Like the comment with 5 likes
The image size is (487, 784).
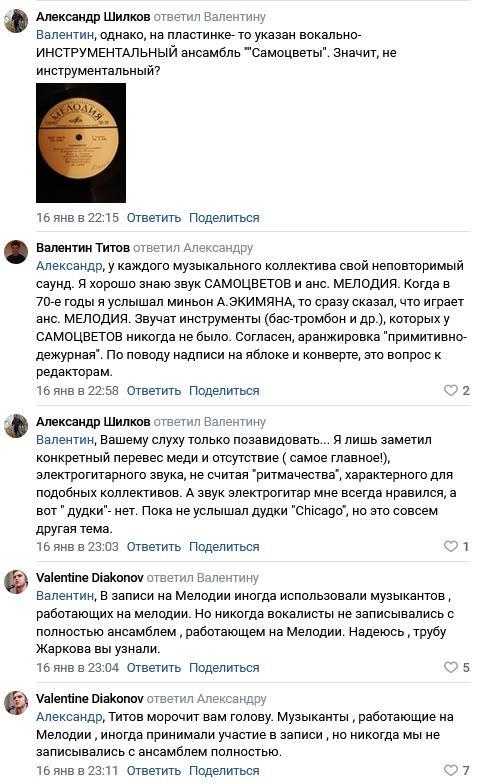457,668
